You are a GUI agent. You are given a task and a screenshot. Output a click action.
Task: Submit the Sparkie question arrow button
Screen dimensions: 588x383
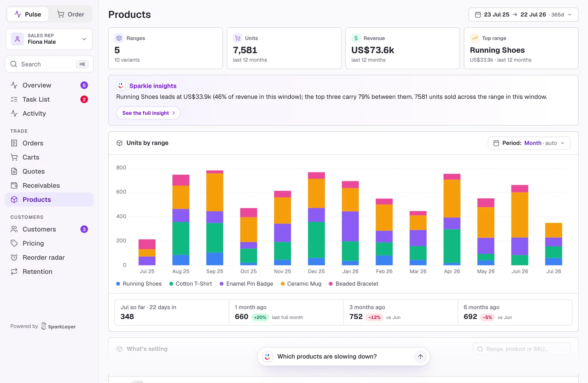[420, 357]
